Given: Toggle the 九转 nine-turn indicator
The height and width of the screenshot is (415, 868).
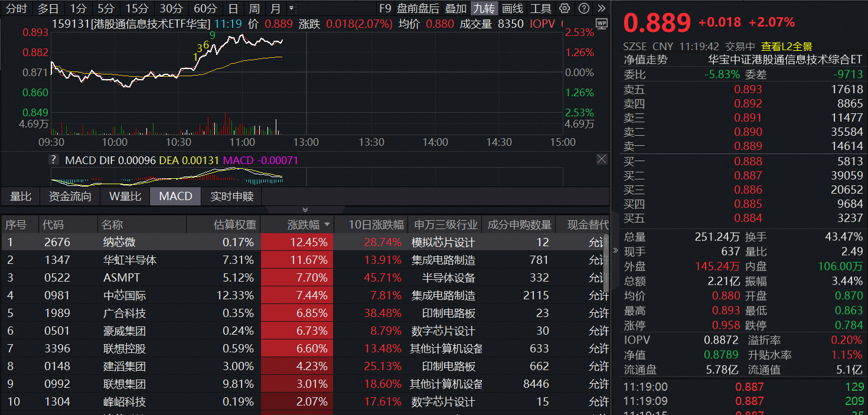Looking at the screenshot, I should [484, 8].
